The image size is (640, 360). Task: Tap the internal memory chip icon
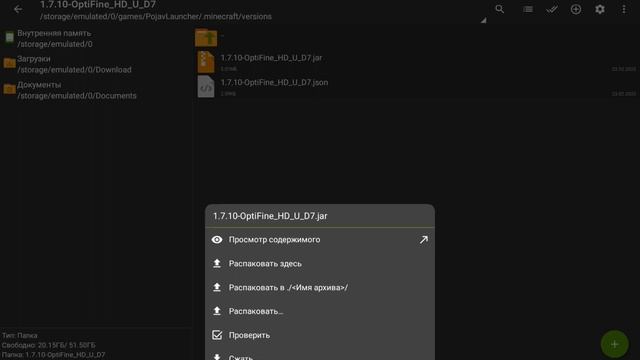9,38
